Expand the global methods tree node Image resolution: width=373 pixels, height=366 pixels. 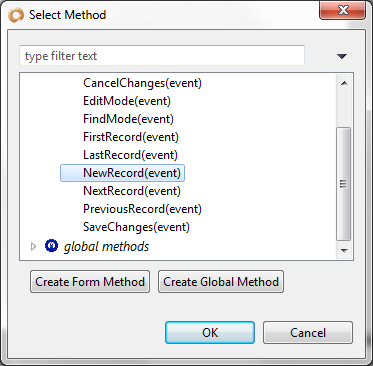pyautogui.click(x=33, y=247)
